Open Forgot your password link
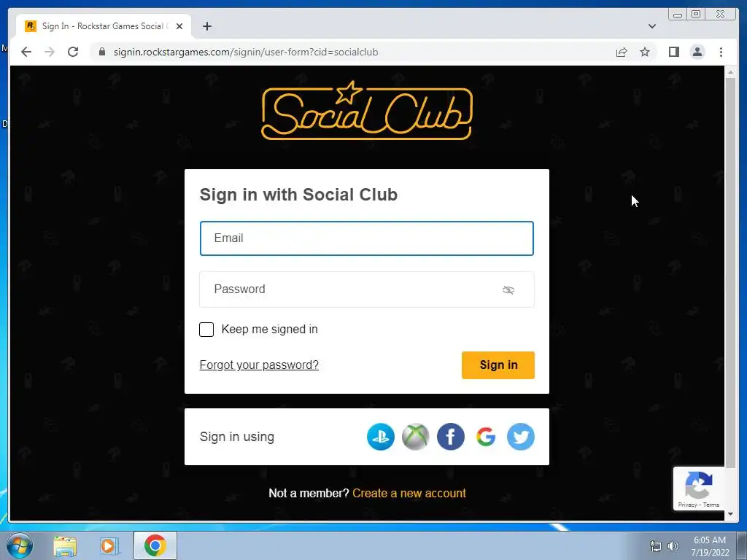The height and width of the screenshot is (560, 747). pyautogui.click(x=259, y=365)
